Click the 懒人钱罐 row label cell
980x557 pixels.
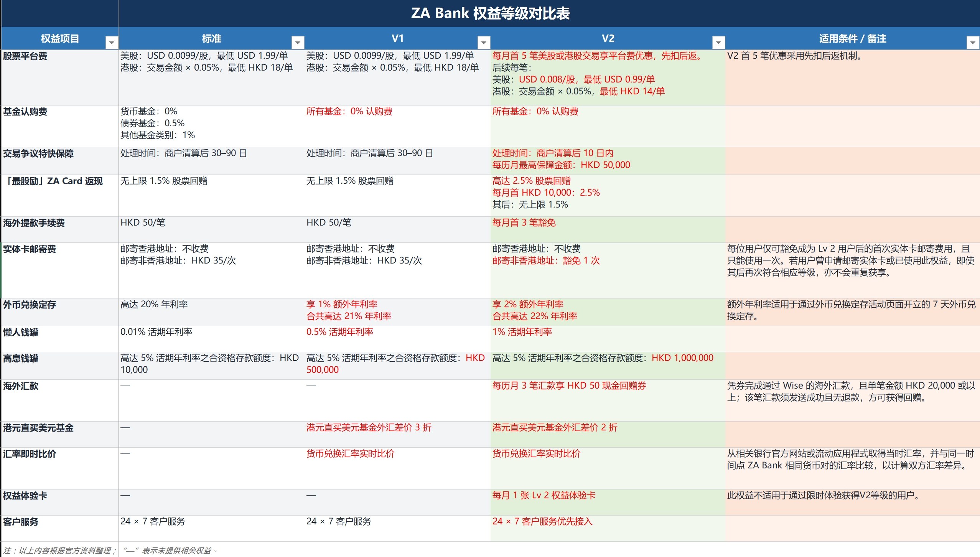(60, 339)
